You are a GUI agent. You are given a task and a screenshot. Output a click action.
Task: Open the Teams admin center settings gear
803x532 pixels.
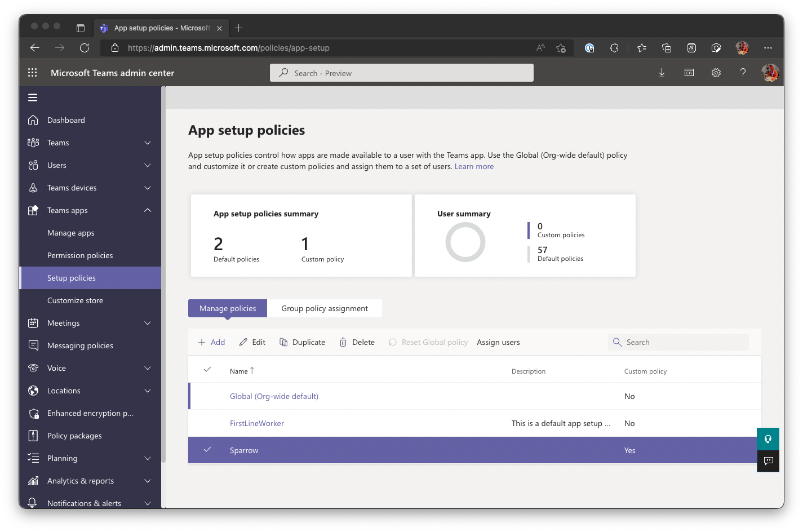[x=716, y=73]
